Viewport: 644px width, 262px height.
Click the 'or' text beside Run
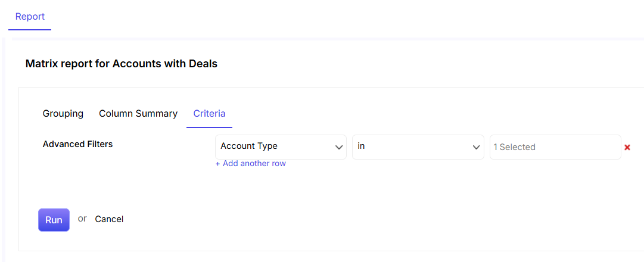[83, 219]
